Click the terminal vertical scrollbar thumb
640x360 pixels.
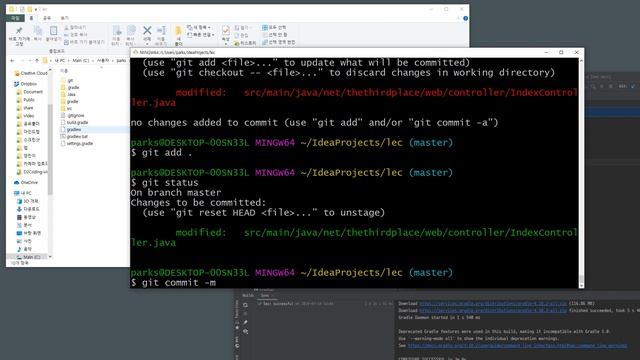pos(581,280)
